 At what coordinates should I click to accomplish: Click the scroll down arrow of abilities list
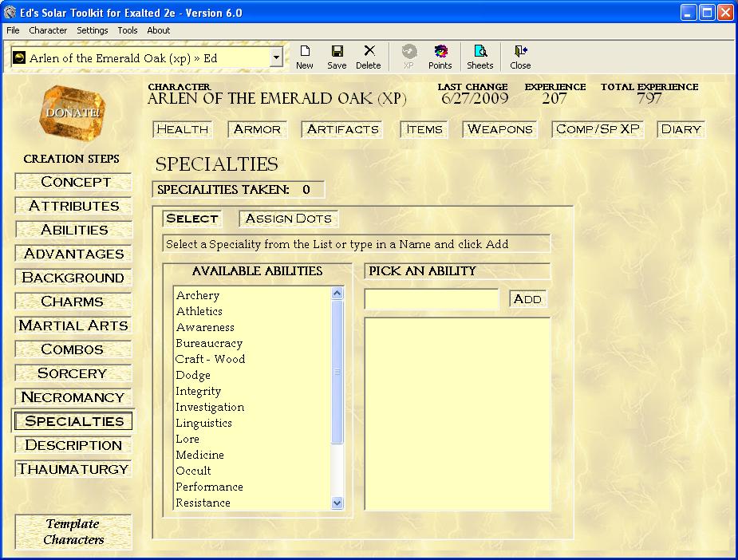click(x=337, y=503)
